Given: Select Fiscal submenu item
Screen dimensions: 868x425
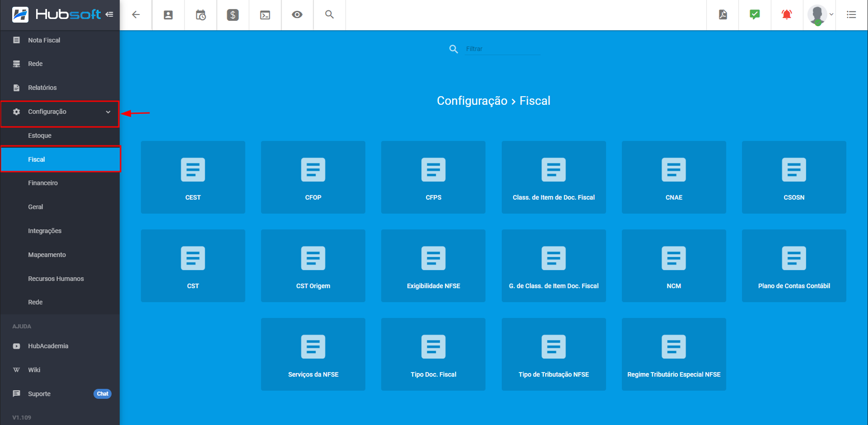Looking at the screenshot, I should tap(60, 160).
